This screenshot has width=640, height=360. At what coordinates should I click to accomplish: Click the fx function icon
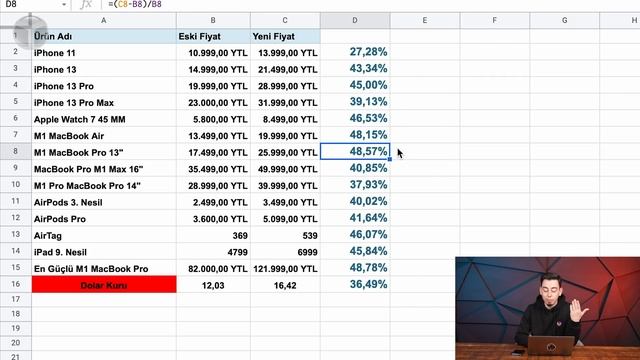(86, 4)
